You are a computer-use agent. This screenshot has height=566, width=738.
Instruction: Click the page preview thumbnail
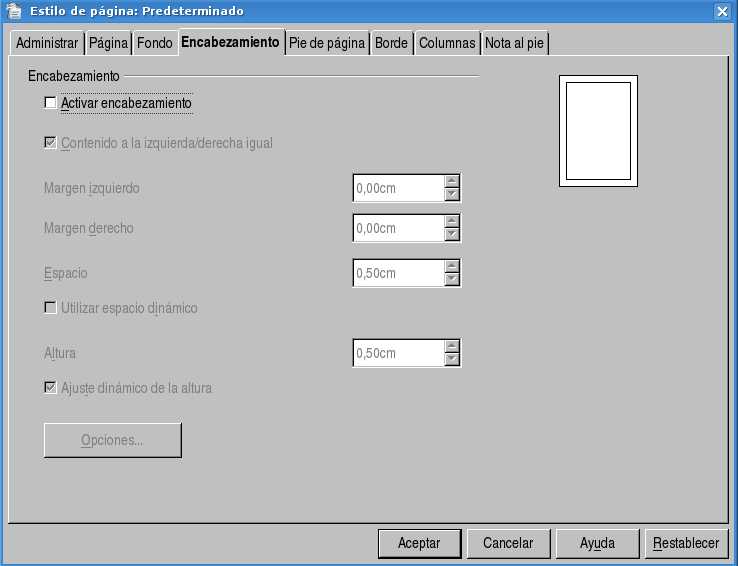point(598,131)
